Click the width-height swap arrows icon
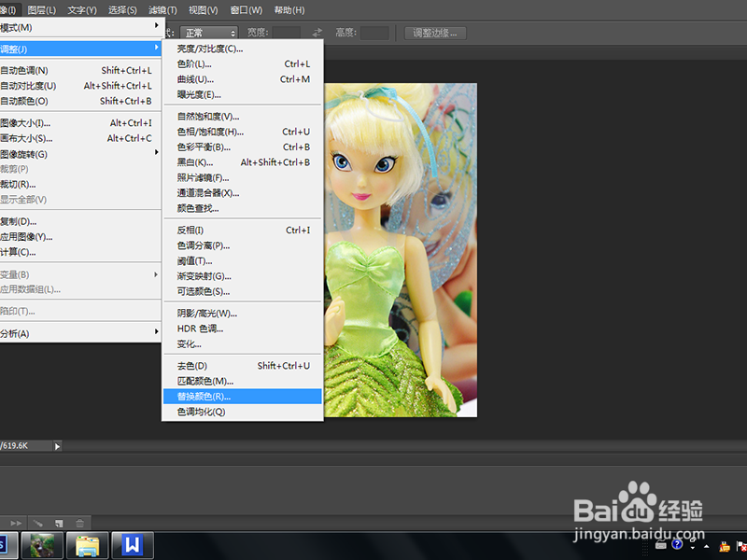 [317, 33]
